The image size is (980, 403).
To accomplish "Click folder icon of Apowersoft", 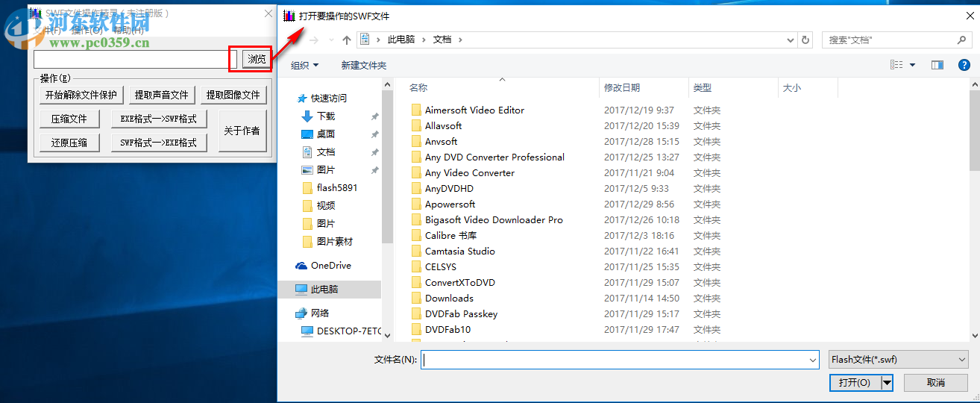I will pos(417,204).
